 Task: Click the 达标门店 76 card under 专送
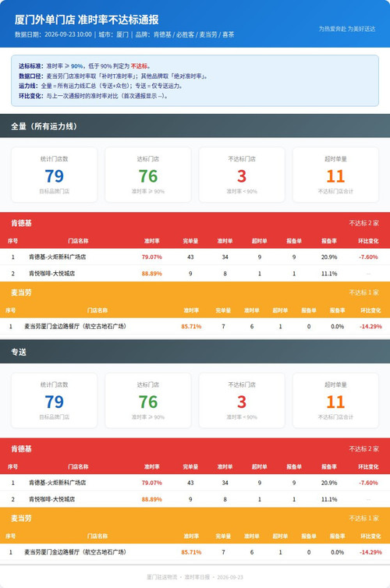tap(148, 401)
